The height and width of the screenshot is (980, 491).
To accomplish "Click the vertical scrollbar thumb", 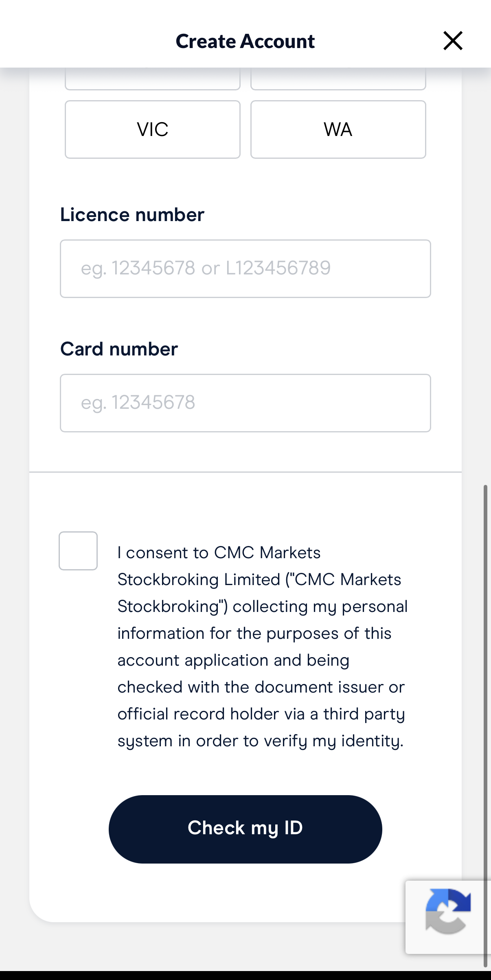I will pyautogui.click(x=485, y=725).
